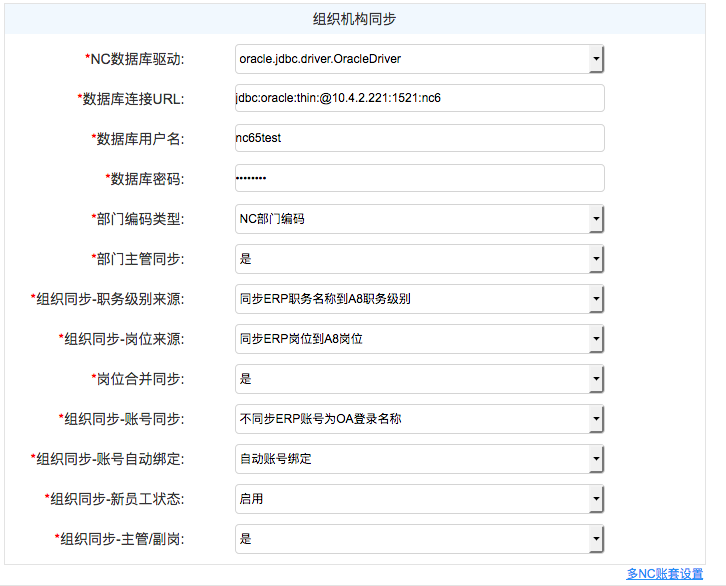Viewport: 726px width, 586px height.
Task: Click the *数据库密码 label
Action: (x=144, y=179)
